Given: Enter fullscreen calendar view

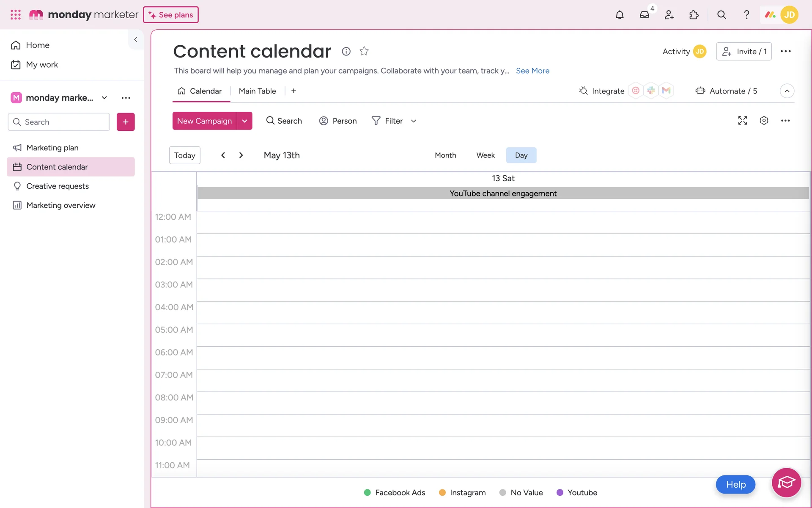Looking at the screenshot, I should tap(742, 121).
